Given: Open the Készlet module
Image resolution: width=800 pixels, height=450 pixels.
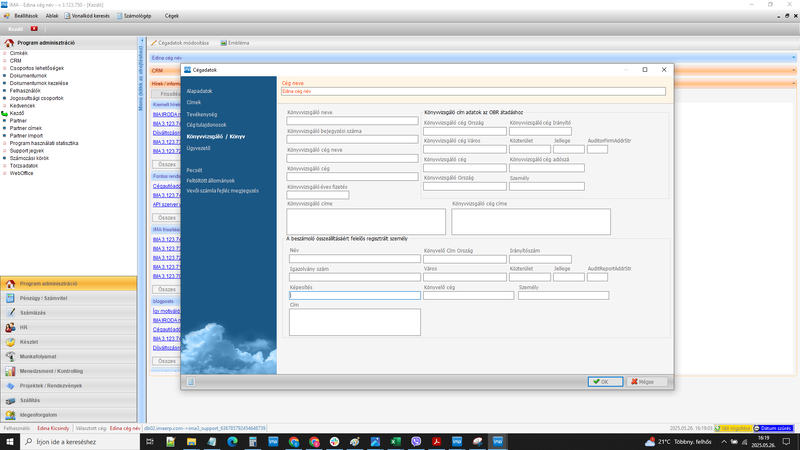Looking at the screenshot, I should [68, 342].
